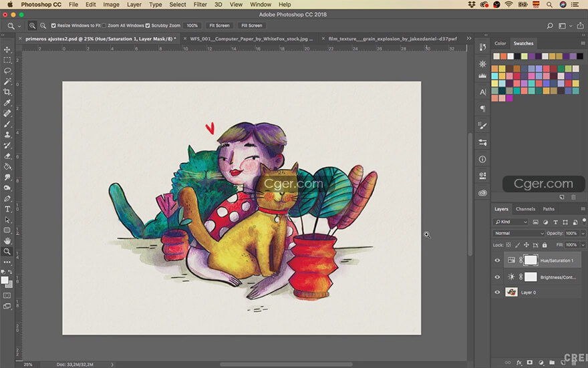Select the Brush tool

[7, 124]
